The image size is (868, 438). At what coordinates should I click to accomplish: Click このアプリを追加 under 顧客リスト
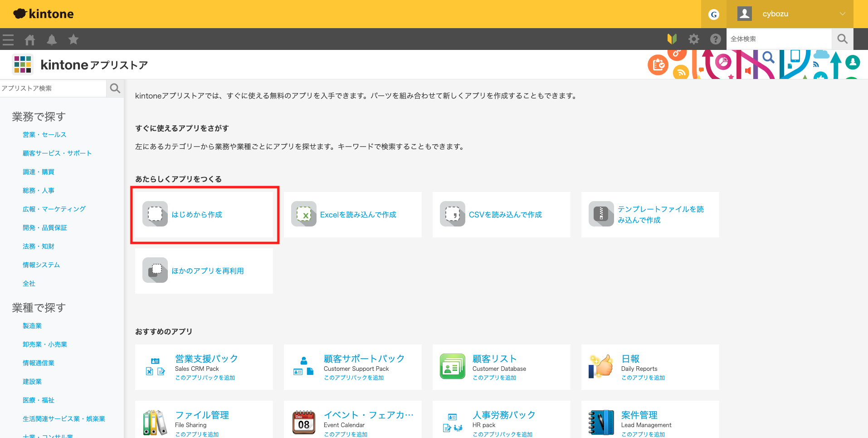(494, 378)
